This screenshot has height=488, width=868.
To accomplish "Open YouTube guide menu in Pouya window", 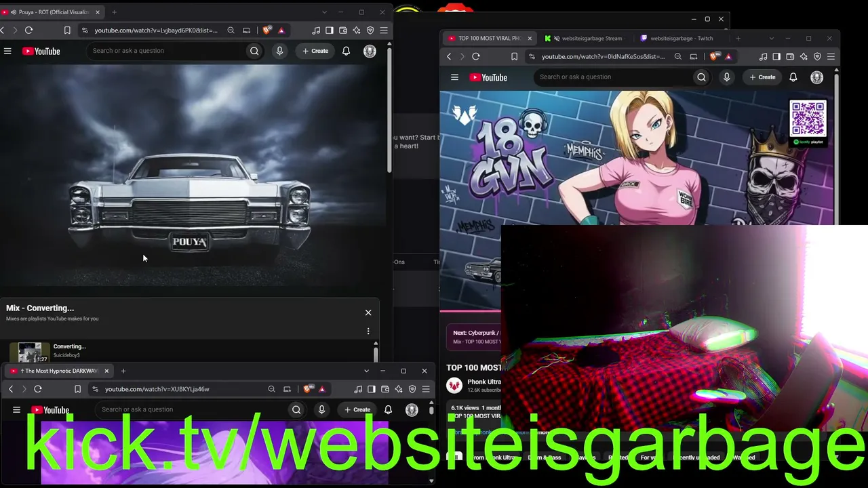I will (7, 51).
